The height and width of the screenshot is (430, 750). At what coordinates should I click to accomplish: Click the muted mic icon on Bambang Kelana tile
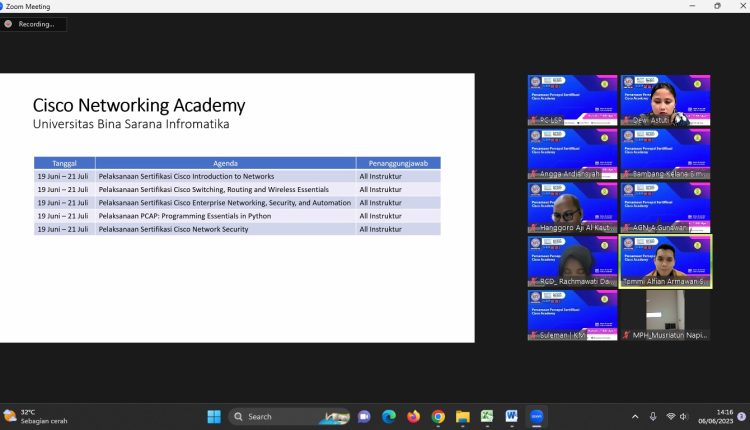click(x=626, y=174)
